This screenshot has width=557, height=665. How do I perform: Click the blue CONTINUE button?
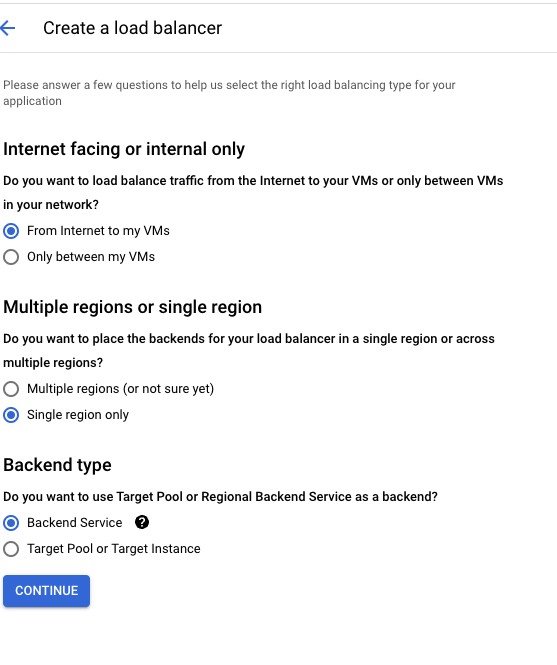click(46, 591)
